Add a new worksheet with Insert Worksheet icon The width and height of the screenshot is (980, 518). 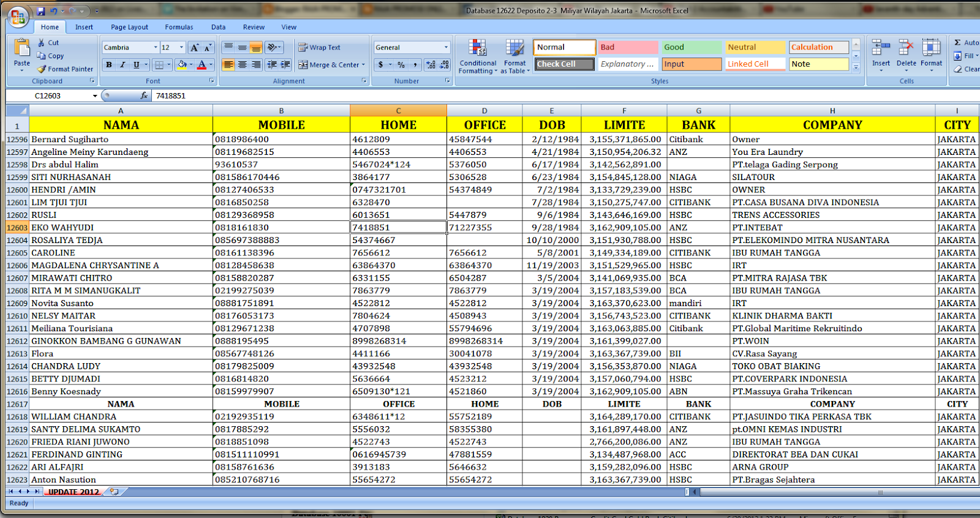114,492
